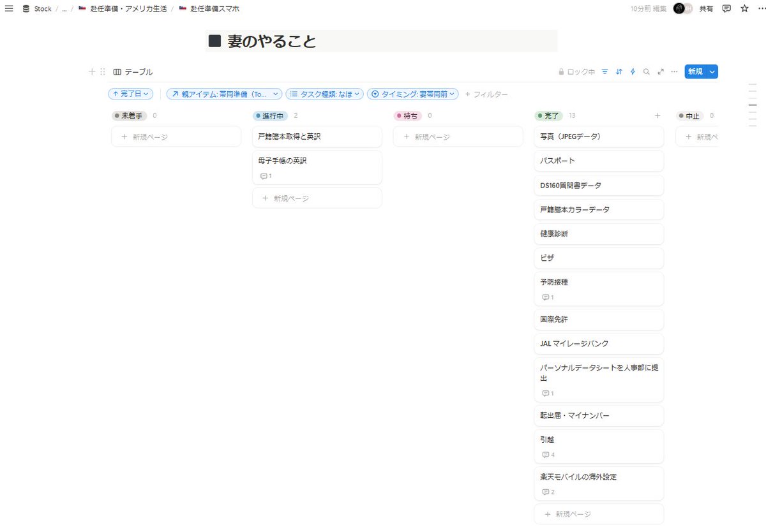The width and height of the screenshot is (766, 532).
Task: Go to the Stock breadcrumb
Action: (43, 9)
